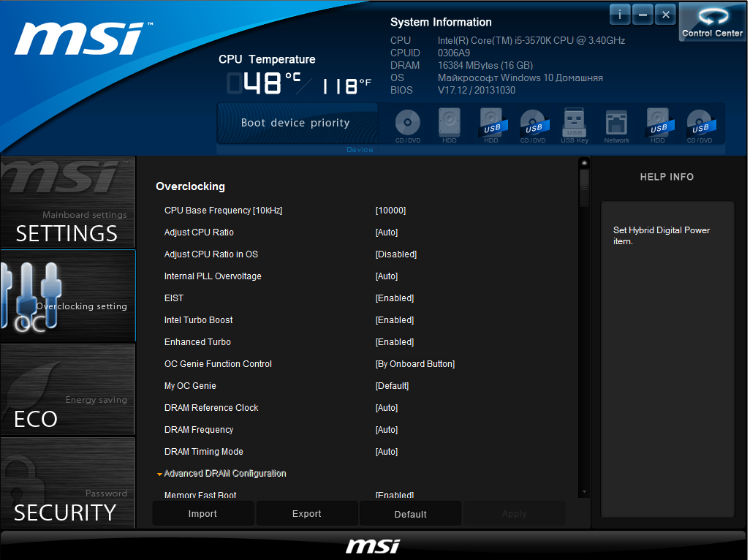The width and height of the screenshot is (750, 560).
Task: Click the Import button
Action: pyautogui.click(x=202, y=514)
